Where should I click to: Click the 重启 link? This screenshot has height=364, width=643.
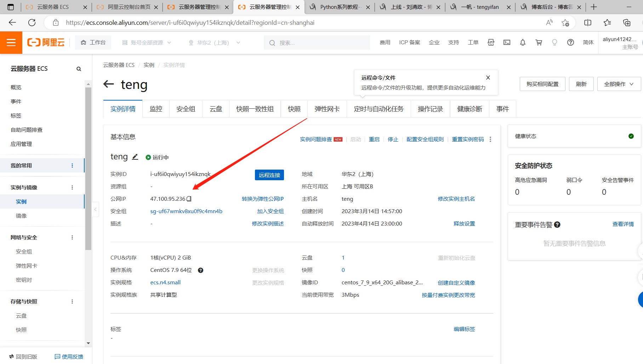point(374,139)
